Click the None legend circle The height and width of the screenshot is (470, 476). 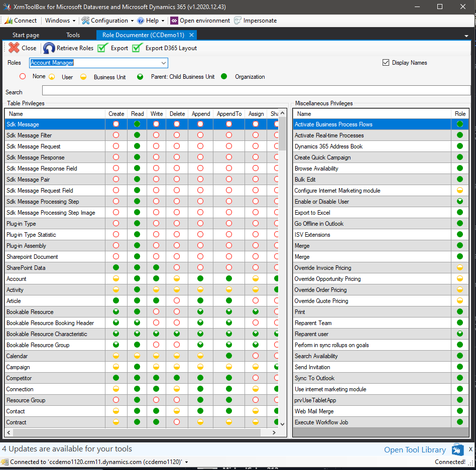(23, 76)
